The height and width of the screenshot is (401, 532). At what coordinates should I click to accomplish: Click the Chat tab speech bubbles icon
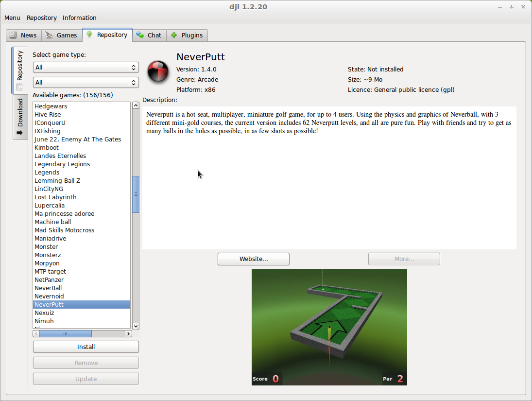pos(139,35)
